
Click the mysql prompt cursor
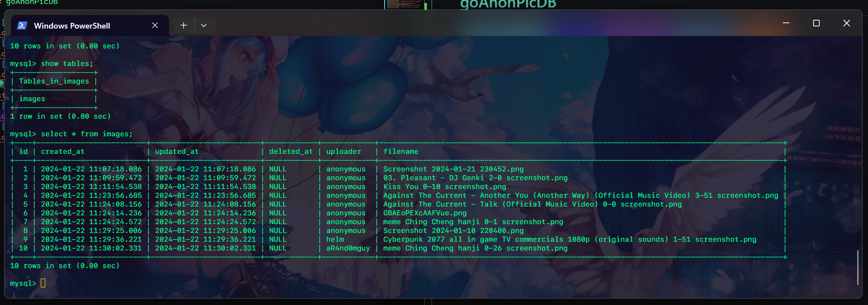pyautogui.click(x=43, y=283)
